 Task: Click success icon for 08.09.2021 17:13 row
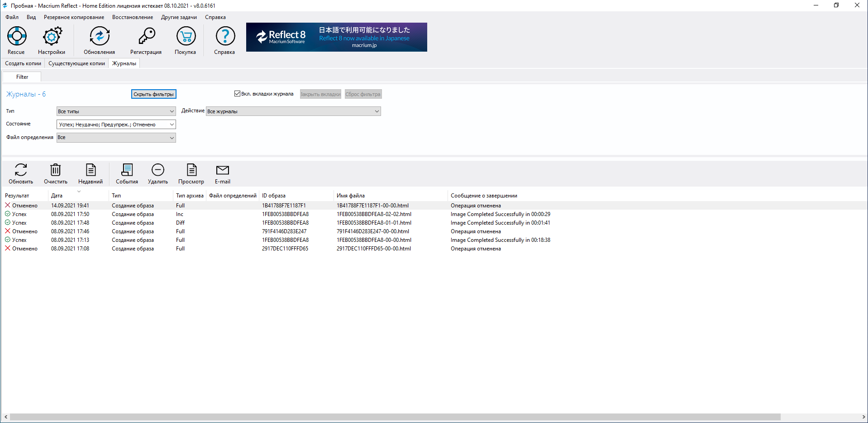click(x=8, y=240)
